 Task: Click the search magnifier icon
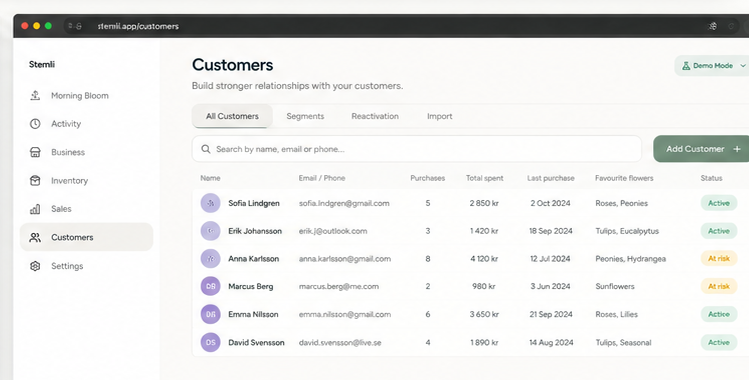[x=206, y=149]
